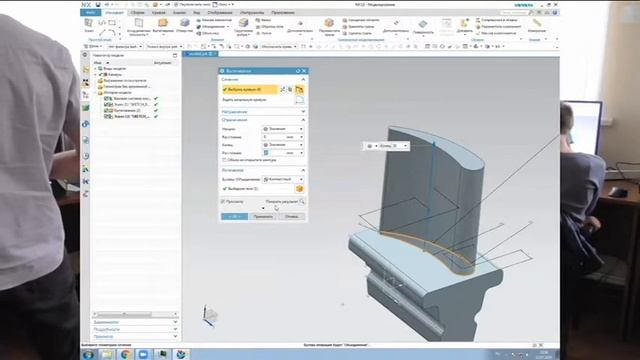Click the Offset Region ribbon icon
Viewport: 640px width, 360px height.
tap(345, 20)
